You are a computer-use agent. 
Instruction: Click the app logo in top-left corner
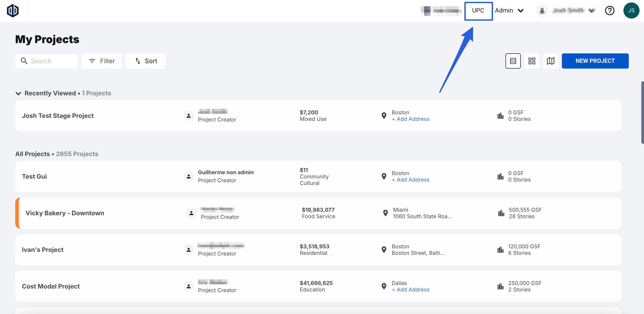(13, 10)
